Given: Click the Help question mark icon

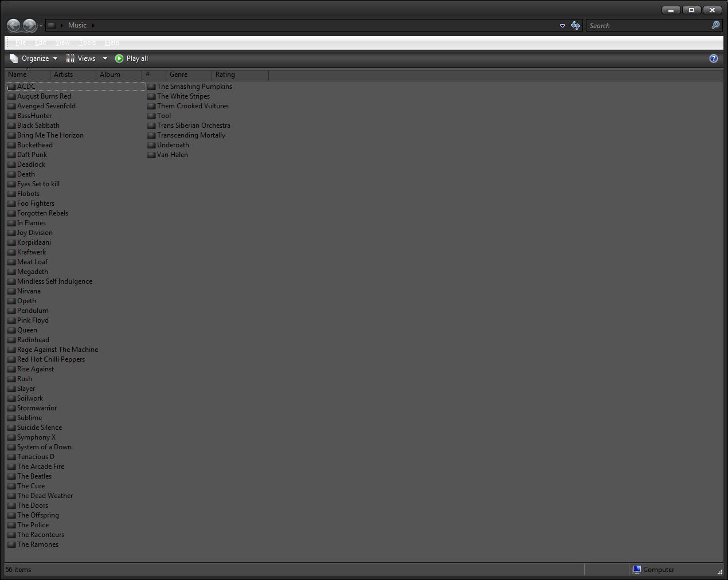Looking at the screenshot, I should tap(713, 58).
